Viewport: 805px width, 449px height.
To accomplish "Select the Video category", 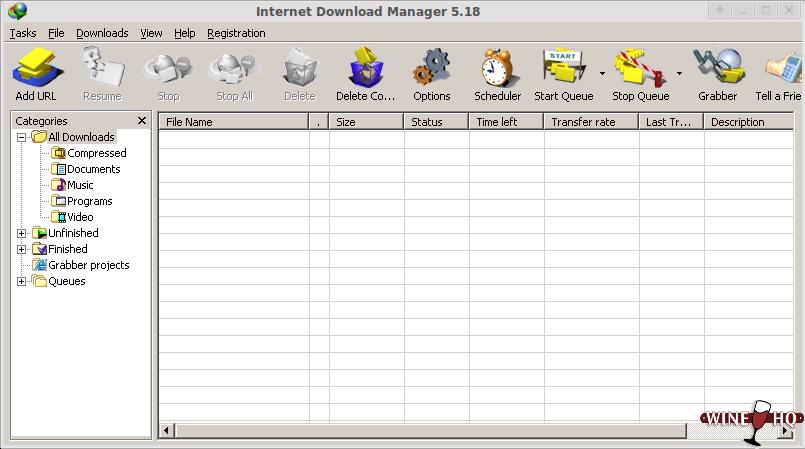I will 80,217.
